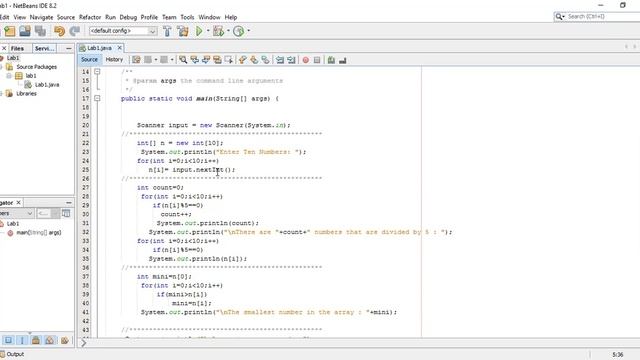Open the Source menu
Viewport: 640px width, 360px height.
(x=66, y=17)
